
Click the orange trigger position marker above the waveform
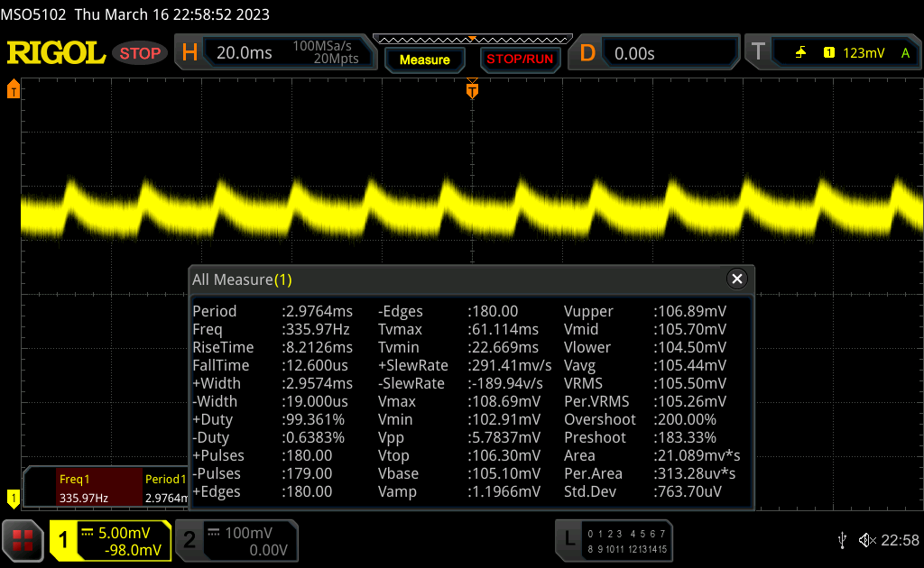tap(471, 89)
